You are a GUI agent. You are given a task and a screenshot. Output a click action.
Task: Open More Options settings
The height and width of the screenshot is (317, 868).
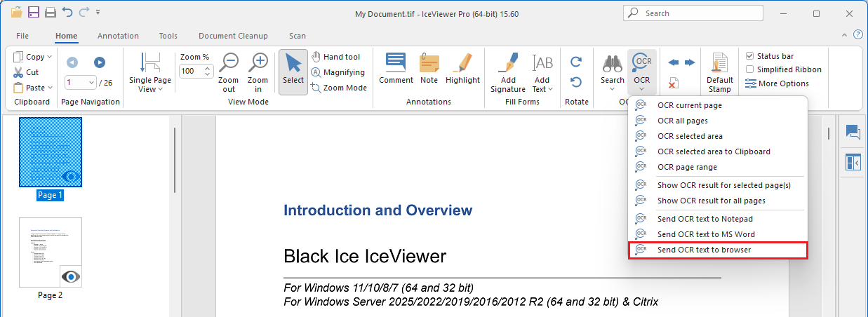tap(777, 83)
